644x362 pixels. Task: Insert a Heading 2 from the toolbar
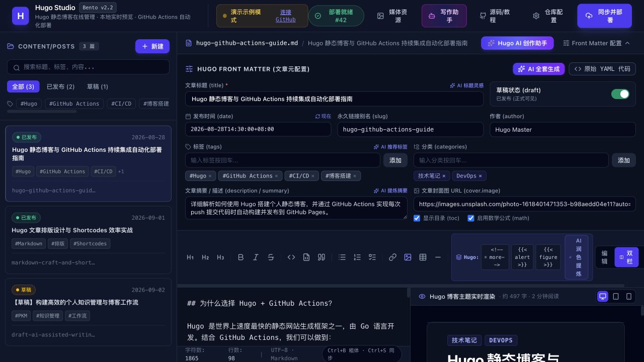(205, 257)
